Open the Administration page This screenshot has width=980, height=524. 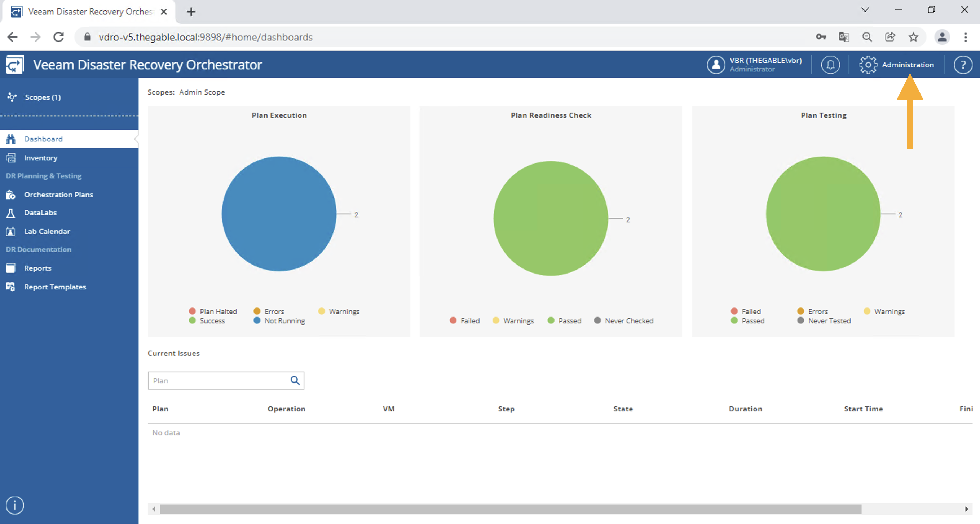908,65
